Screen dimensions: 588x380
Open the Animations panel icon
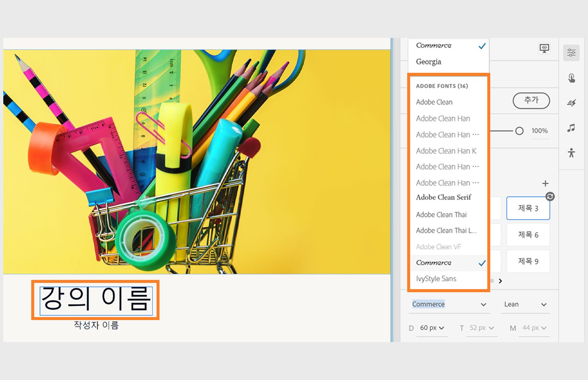click(571, 103)
